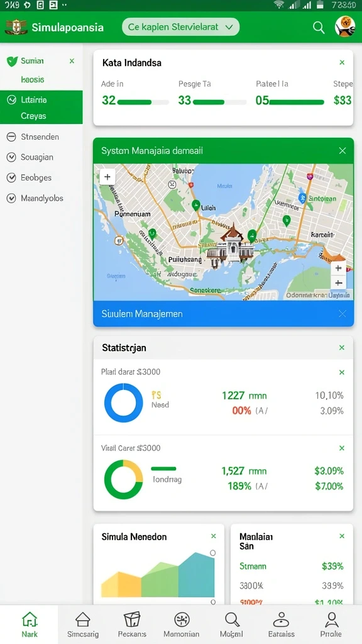Toggle the Eeobges check option

pos(11,178)
